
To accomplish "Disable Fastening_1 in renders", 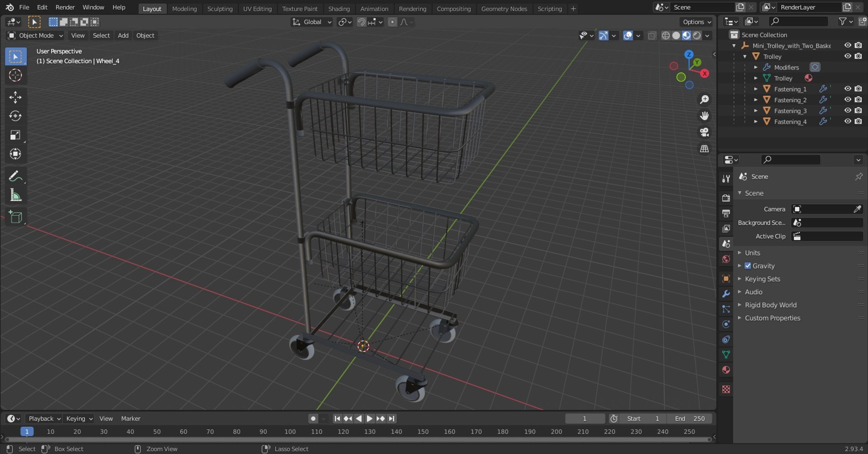I will pos(858,89).
